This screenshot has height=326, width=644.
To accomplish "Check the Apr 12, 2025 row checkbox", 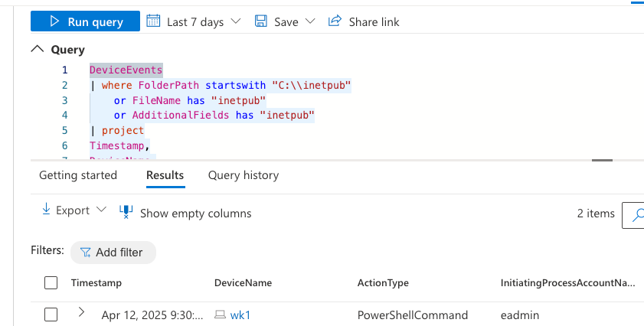I will (x=51, y=315).
